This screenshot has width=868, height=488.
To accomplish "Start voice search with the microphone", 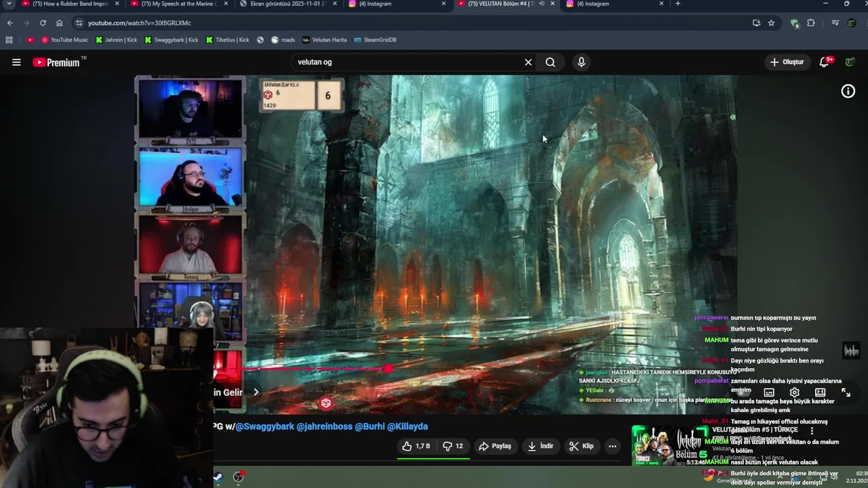I will 581,62.
